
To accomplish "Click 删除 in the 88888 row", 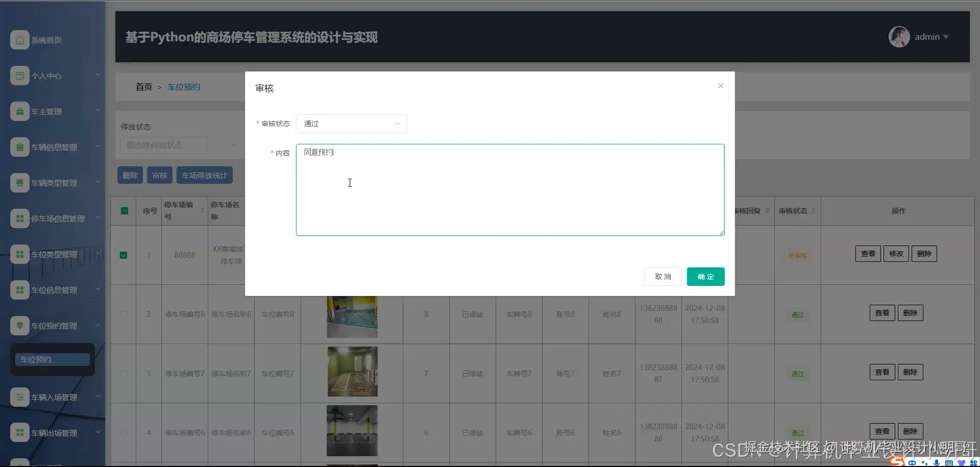I will pyautogui.click(x=924, y=253).
